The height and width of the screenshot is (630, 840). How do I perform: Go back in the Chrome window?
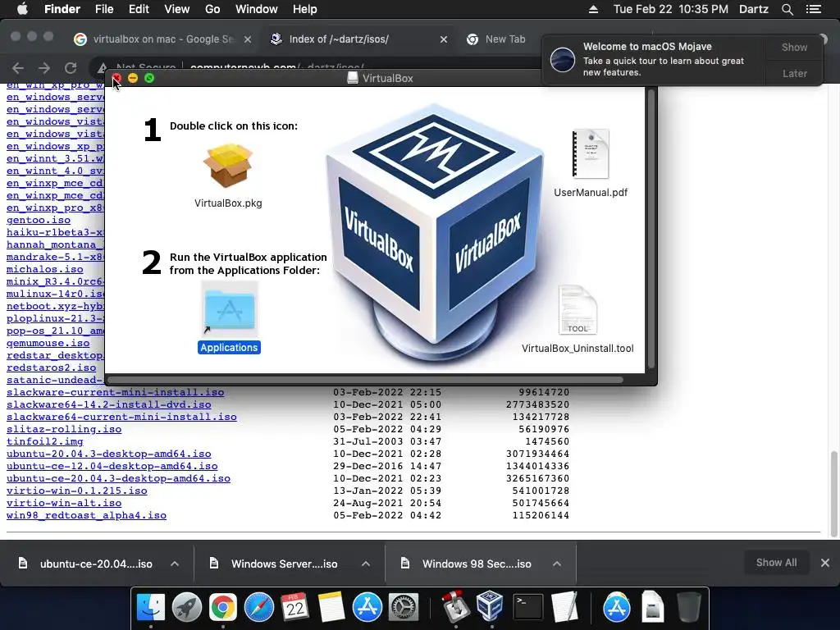tap(18, 68)
